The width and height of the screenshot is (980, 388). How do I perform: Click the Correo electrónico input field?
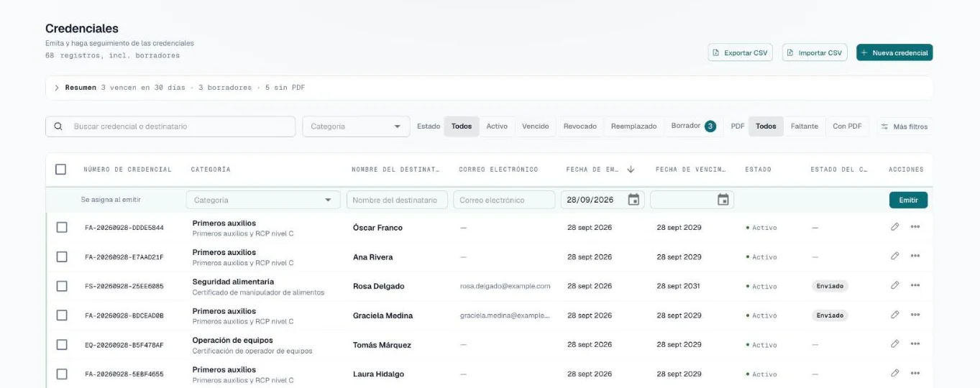[x=504, y=200]
